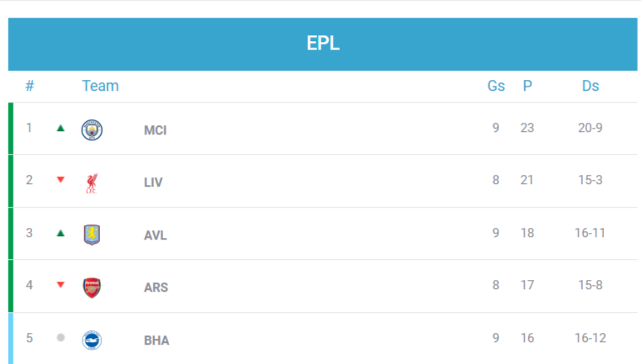The width and height of the screenshot is (641, 364).
Task: Click the green up arrow beside MCI
Action: point(61,129)
